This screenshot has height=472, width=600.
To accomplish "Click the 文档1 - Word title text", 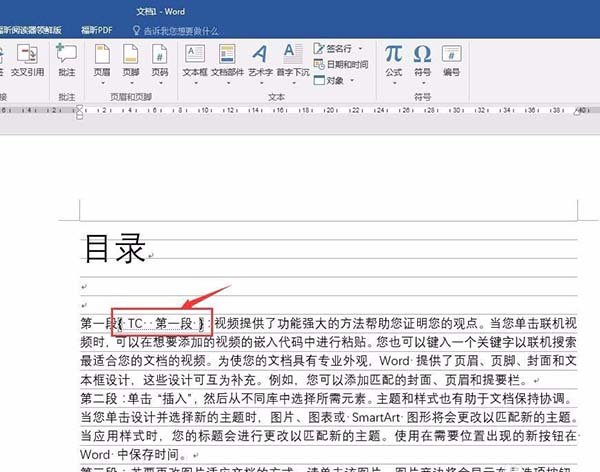I will point(161,12).
